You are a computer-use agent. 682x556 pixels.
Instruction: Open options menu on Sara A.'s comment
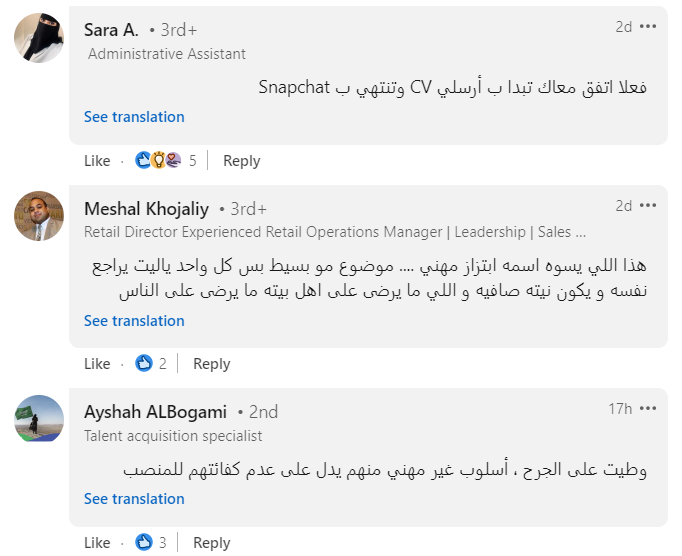pyautogui.click(x=648, y=27)
